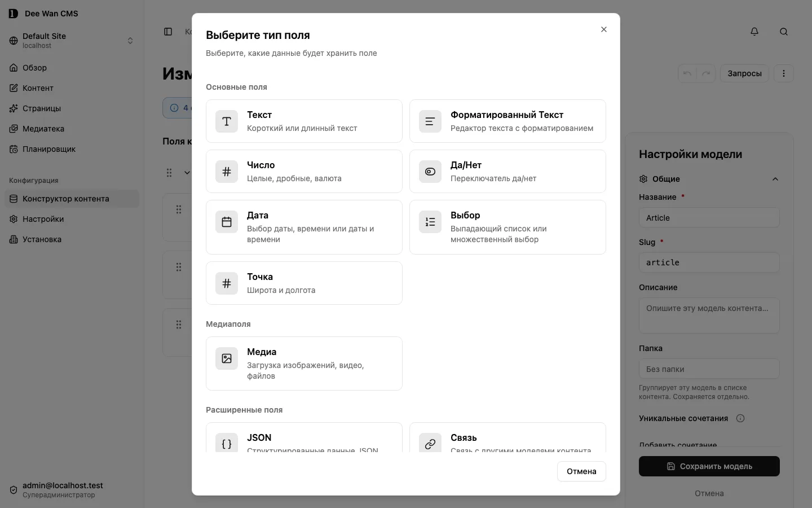
Task: Click the Описание textarea
Action: pyautogui.click(x=709, y=316)
